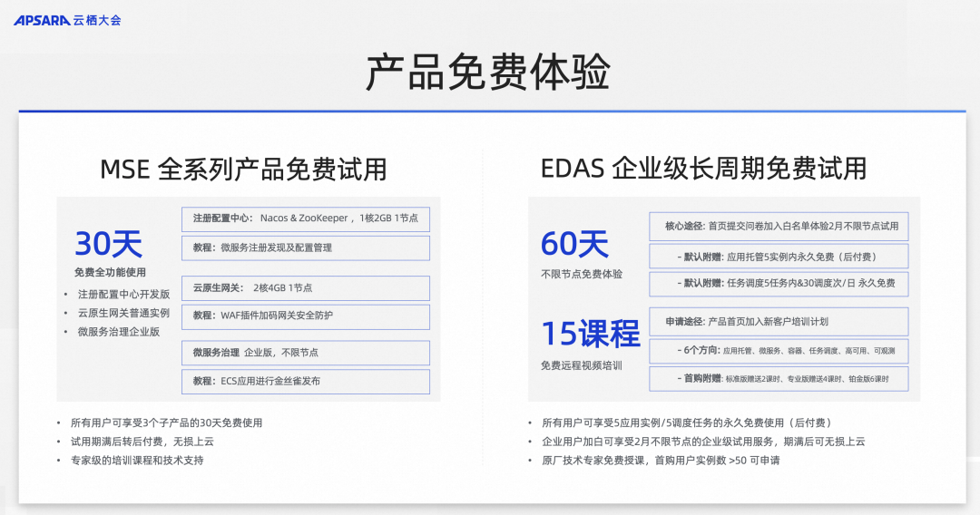Click line 专家级的培训课程和技术支持
Viewport: 980px width, 515px height.
tap(137, 460)
